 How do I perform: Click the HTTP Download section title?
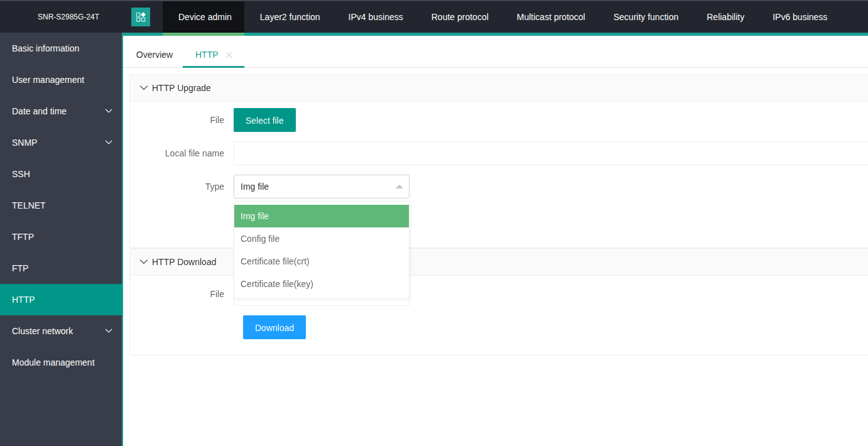pyautogui.click(x=184, y=262)
